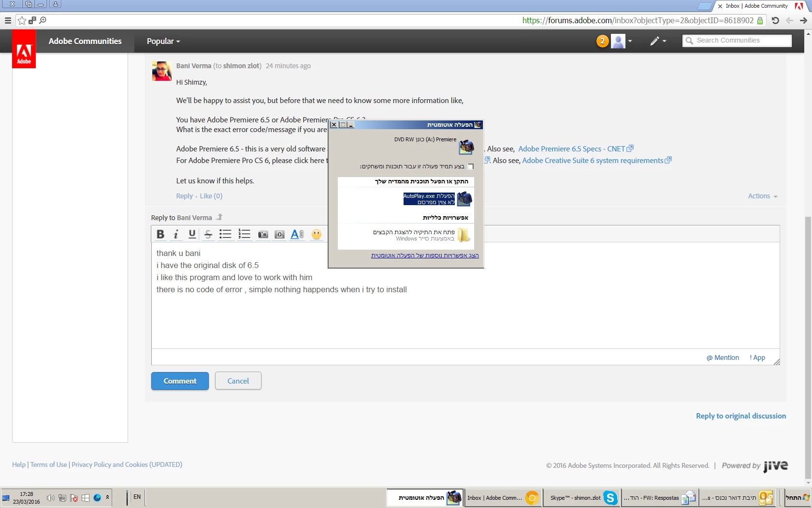Reload the page with refresh icon
This screenshot has width=812, height=508.
point(775,20)
